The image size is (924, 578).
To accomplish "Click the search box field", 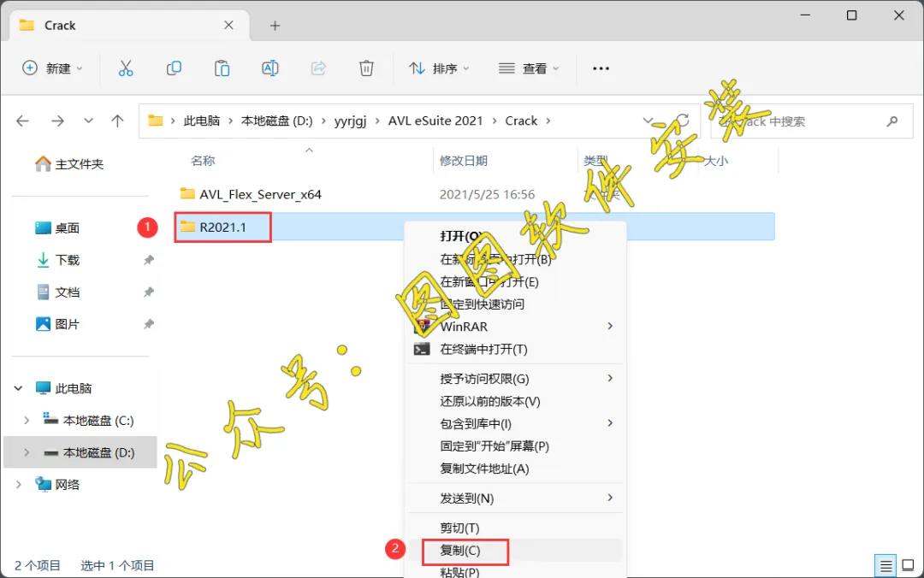I will (811, 121).
